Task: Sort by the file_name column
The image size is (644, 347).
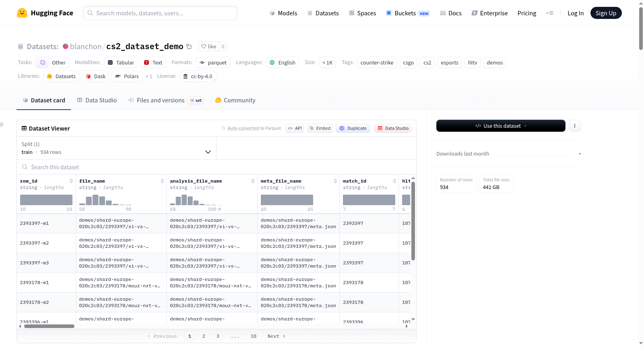Action: point(162,181)
